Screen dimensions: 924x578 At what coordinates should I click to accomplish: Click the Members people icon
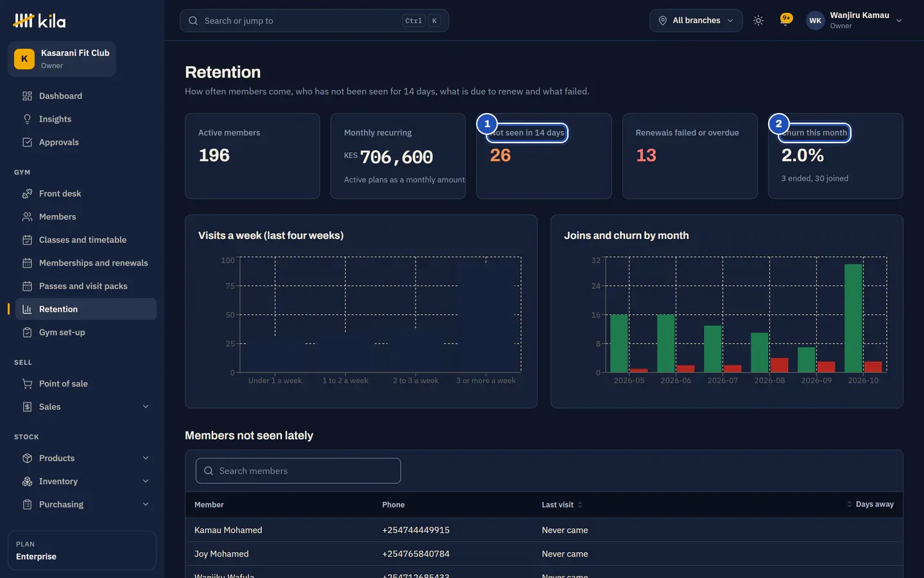pyautogui.click(x=27, y=217)
